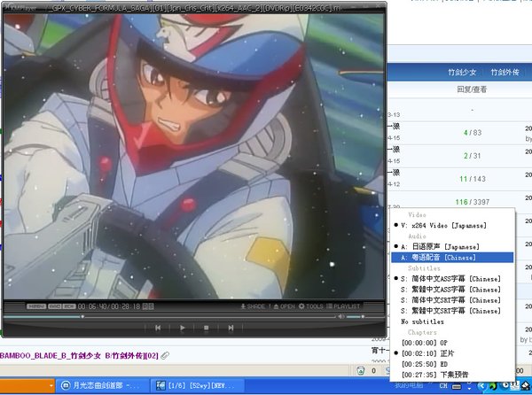Click reply count 4 / 83
Screen dimensions: 532x395
point(473,133)
